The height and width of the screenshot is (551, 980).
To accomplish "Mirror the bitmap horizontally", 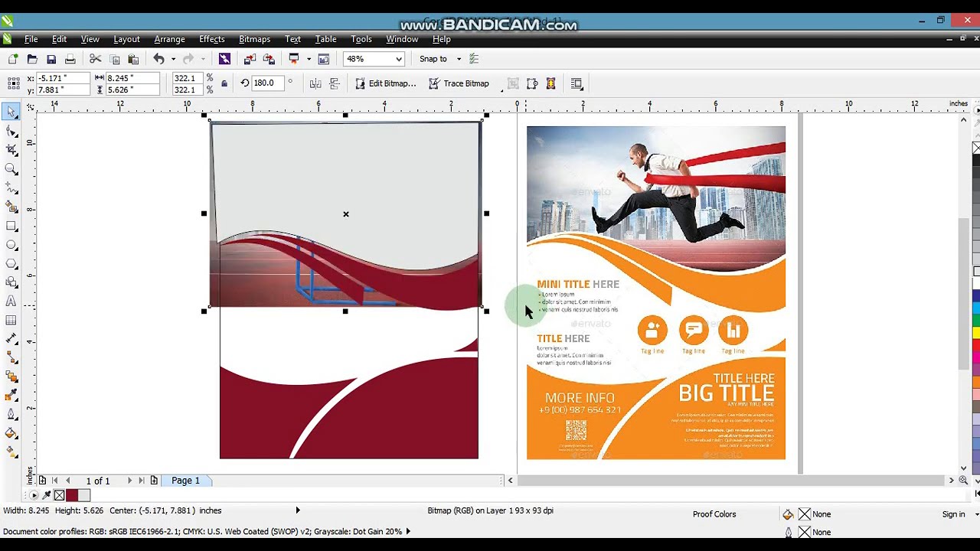I will click(x=315, y=83).
